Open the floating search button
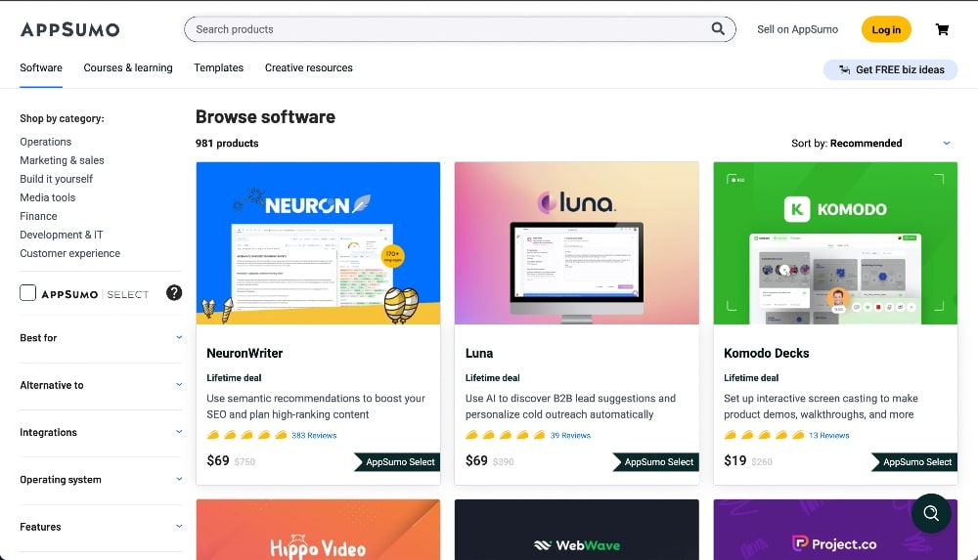 coord(931,513)
